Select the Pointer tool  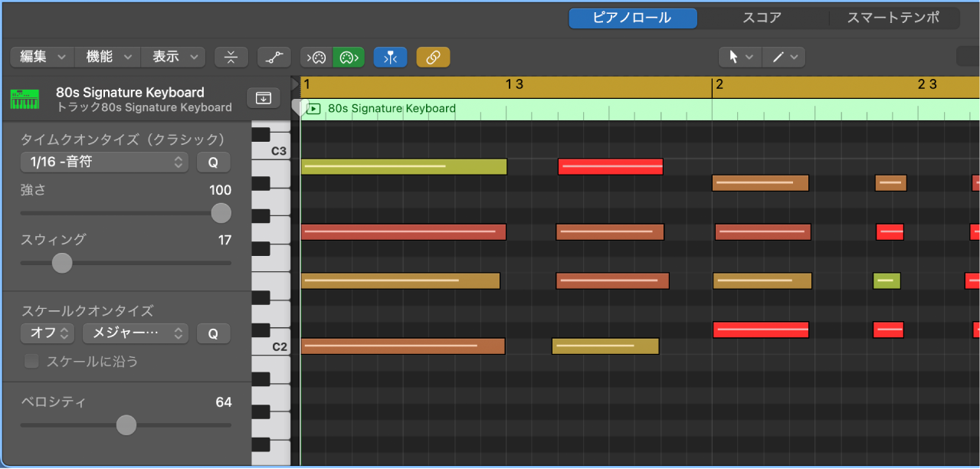tap(735, 57)
